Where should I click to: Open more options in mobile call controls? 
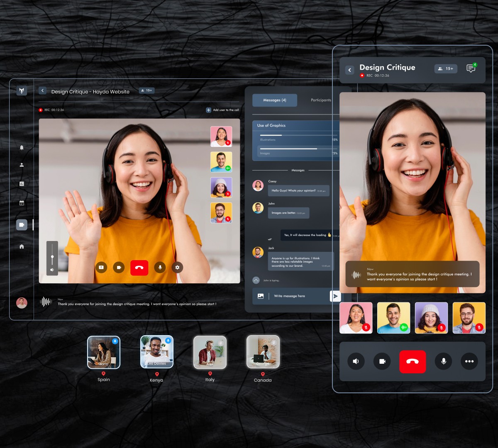[x=469, y=361]
